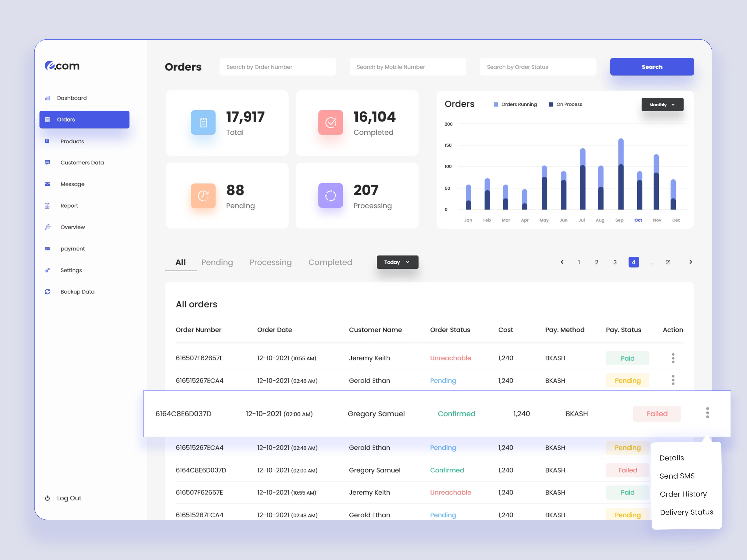747x560 pixels.
Task: Click the Orders sidebar icon
Action: [x=47, y=119]
